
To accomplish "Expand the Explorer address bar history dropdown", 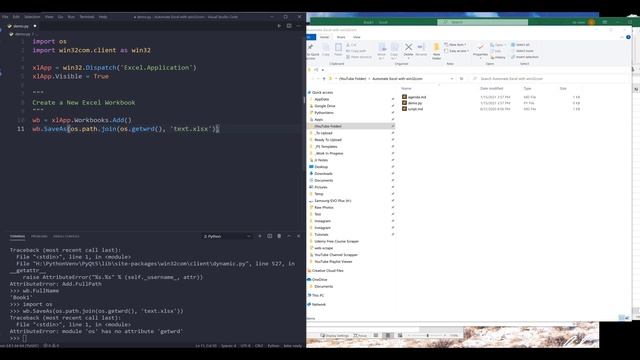I will [x=452, y=78].
